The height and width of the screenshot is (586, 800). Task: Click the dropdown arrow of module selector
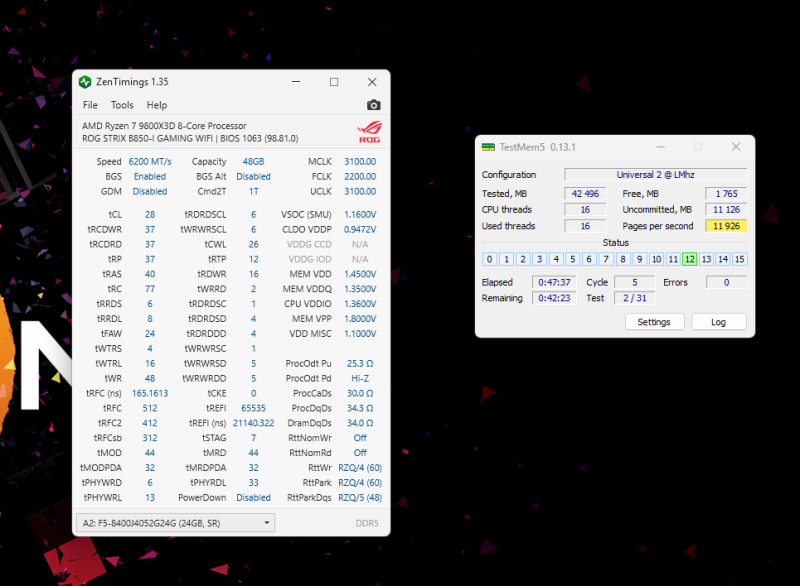pyautogui.click(x=266, y=523)
